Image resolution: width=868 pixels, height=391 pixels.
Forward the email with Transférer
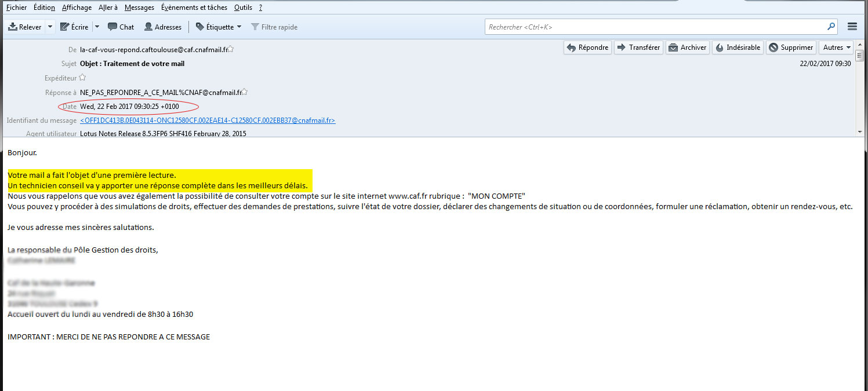[x=638, y=47]
